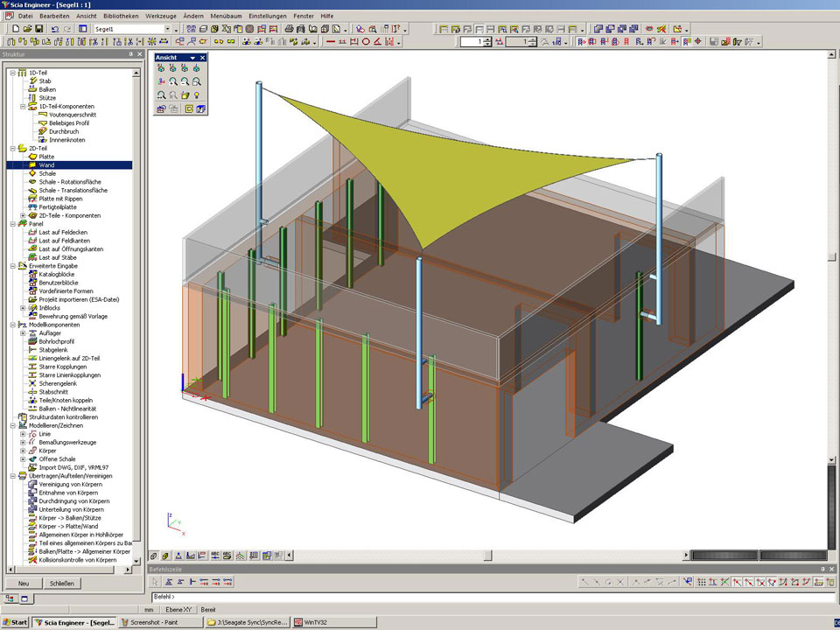Click the printer icon in the top toolbar

[289, 29]
